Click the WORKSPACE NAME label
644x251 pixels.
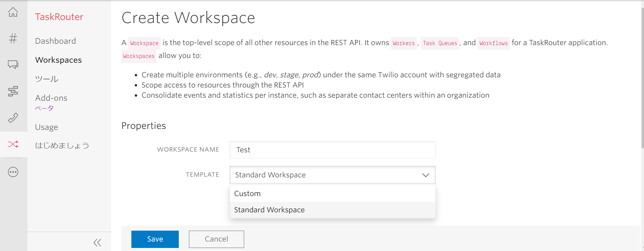click(188, 150)
